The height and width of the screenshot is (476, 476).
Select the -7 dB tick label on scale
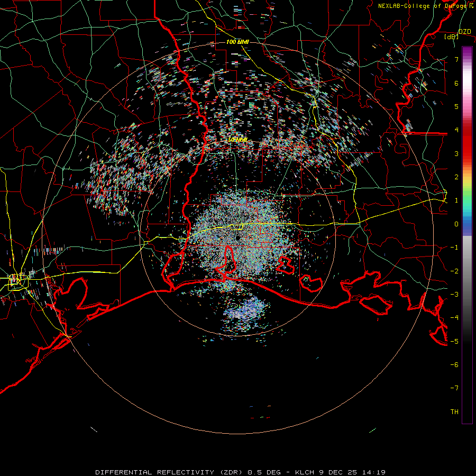pos(454,388)
